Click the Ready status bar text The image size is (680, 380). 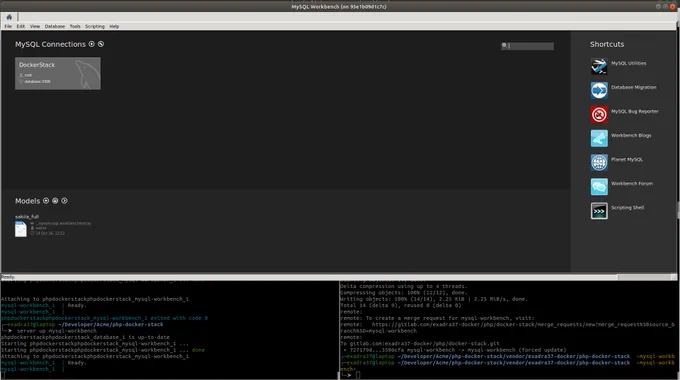[x=8, y=277]
